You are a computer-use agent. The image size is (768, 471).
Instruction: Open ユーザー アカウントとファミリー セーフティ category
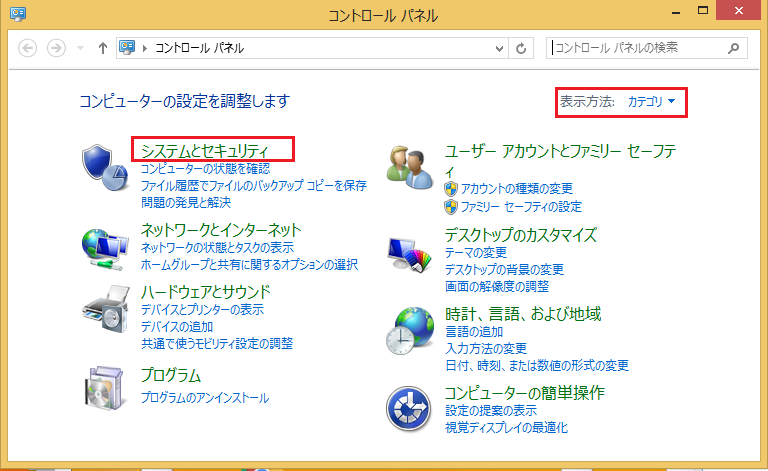(560, 160)
